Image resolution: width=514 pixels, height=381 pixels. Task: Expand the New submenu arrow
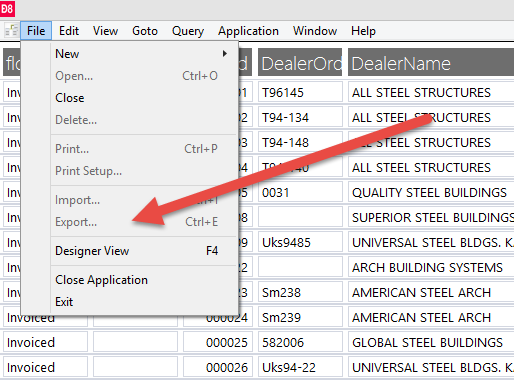[225, 54]
